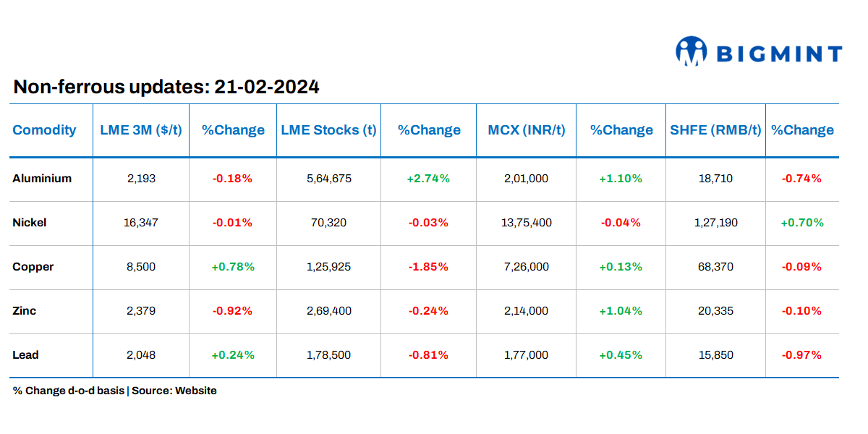This screenshot has height=434, width=868.
Task: Select the Aluminium row label
Action: [42, 178]
